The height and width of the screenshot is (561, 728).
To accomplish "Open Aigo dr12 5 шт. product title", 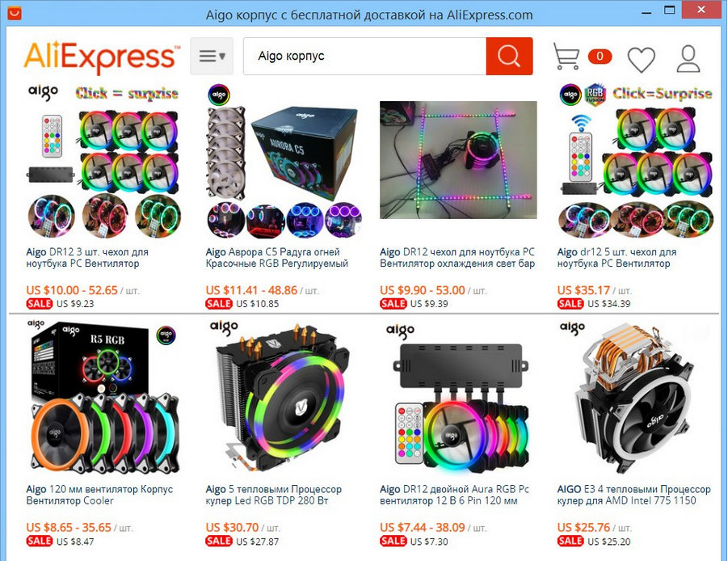I will (x=616, y=258).
